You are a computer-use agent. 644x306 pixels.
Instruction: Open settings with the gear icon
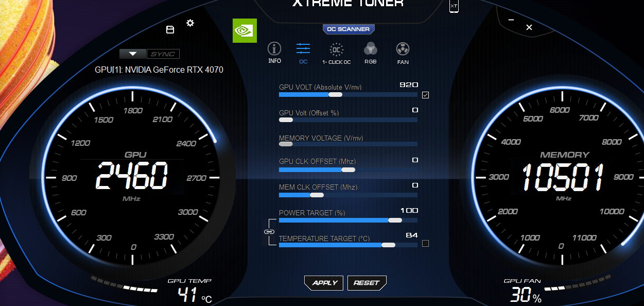(190, 23)
